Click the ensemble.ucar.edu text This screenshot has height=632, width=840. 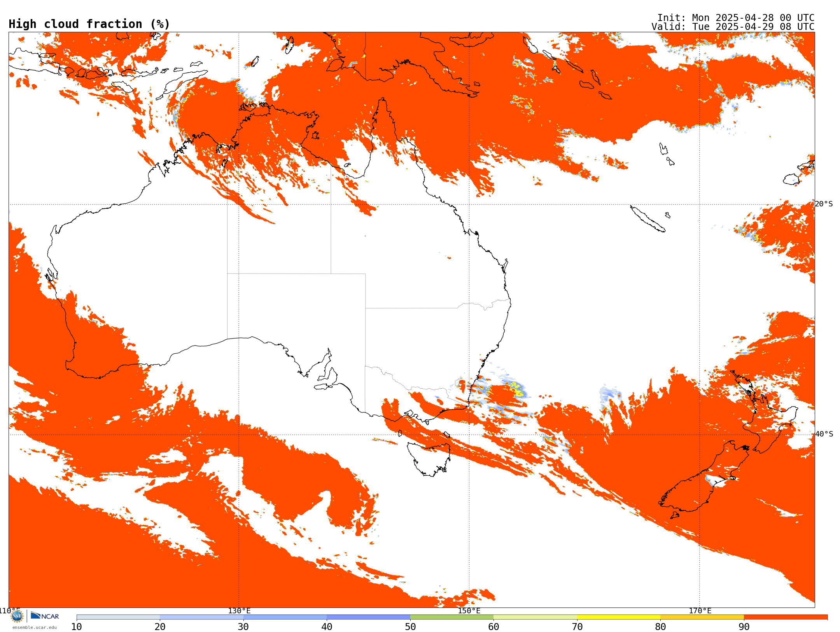tap(35, 627)
